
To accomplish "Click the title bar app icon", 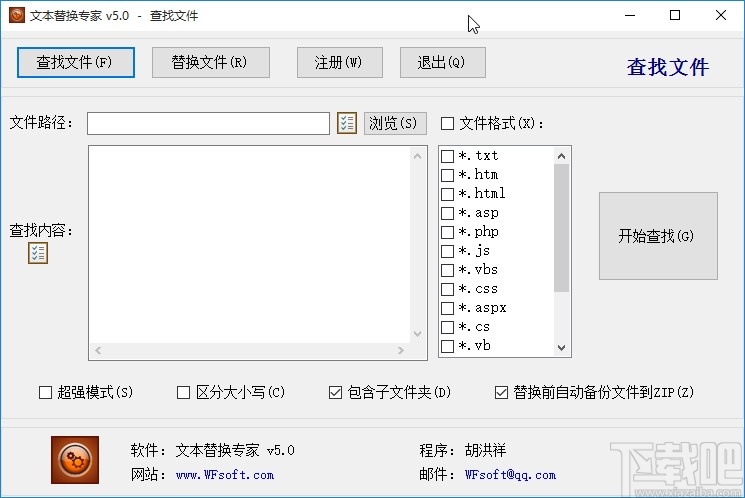I will [x=17, y=15].
